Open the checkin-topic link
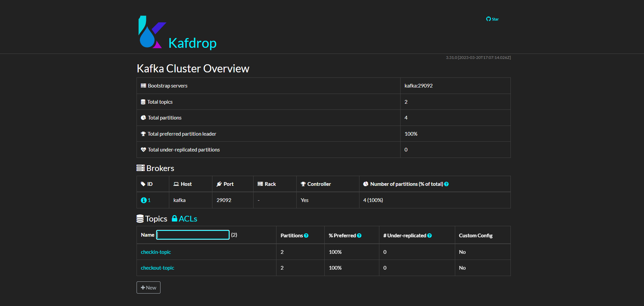This screenshot has width=644, height=306. 156,252
